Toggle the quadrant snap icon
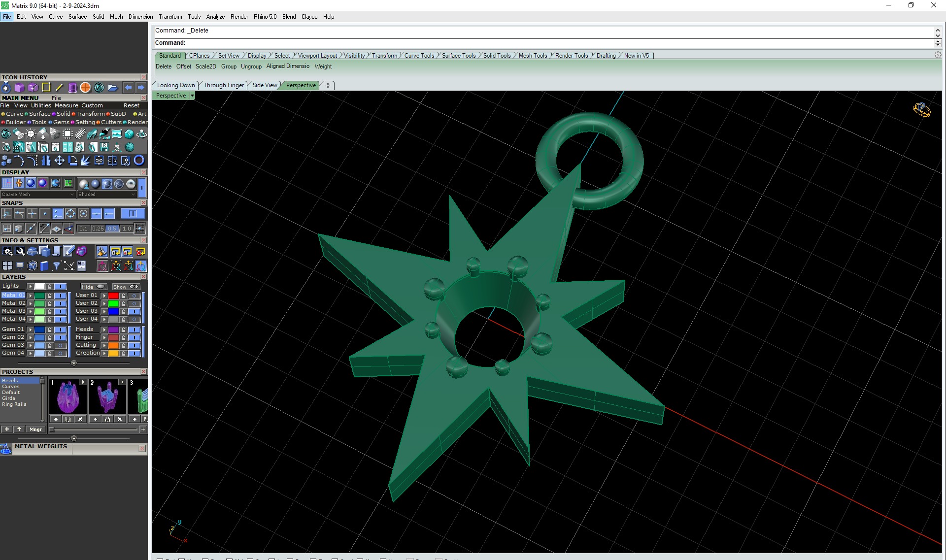Screen dimensions: 946x560 (x=70, y=214)
